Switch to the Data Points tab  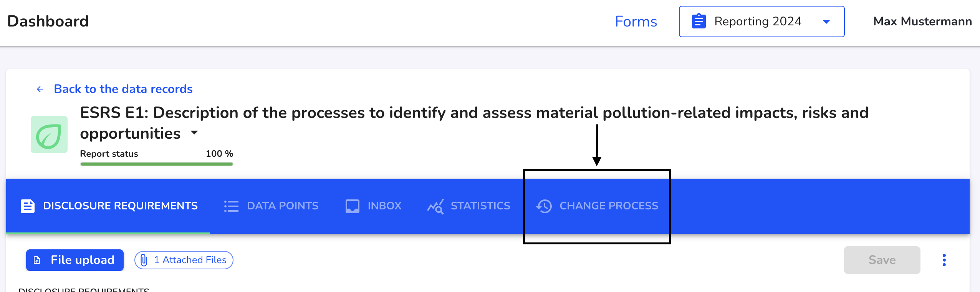[271, 206]
